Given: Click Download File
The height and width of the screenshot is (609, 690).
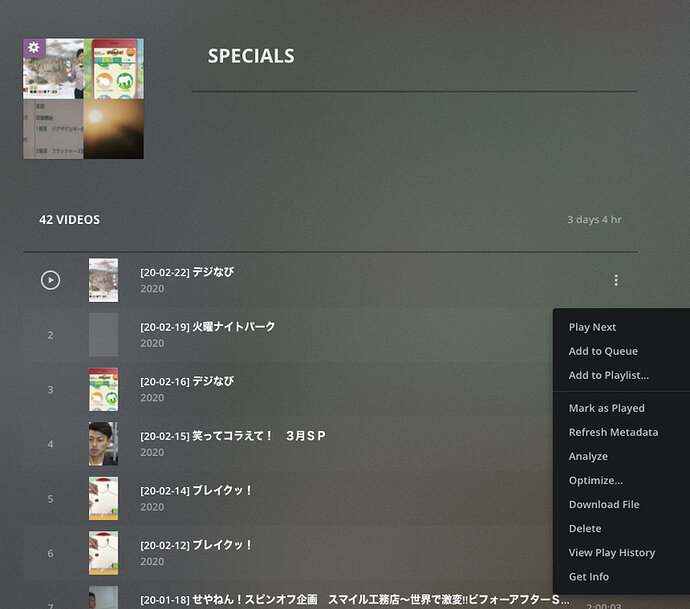Looking at the screenshot, I should tap(604, 504).
